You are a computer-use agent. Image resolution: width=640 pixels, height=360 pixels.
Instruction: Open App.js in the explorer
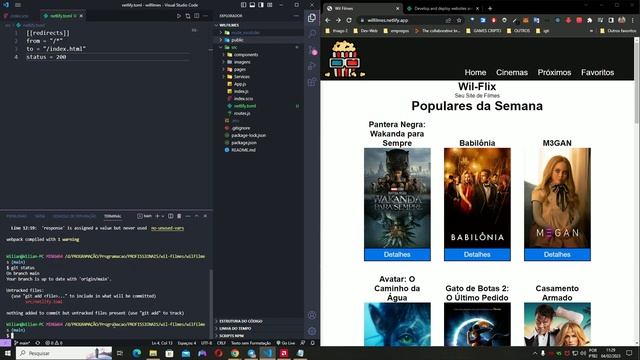pyautogui.click(x=260, y=84)
